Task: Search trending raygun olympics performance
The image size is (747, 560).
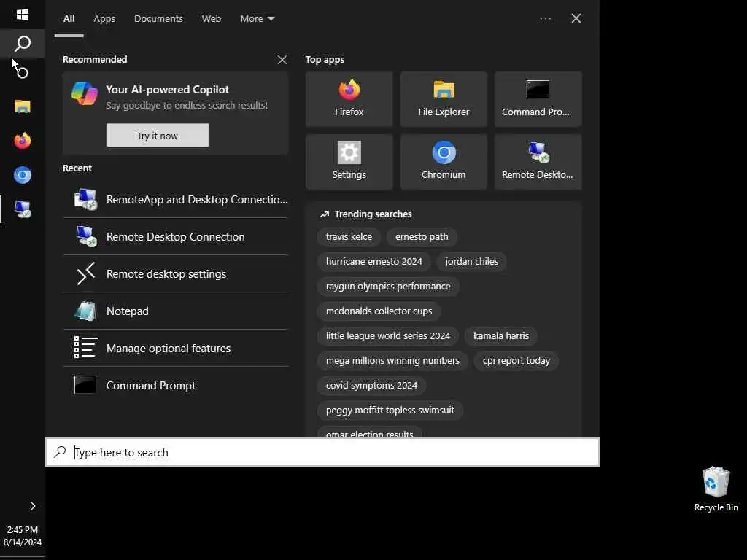Action: click(388, 286)
